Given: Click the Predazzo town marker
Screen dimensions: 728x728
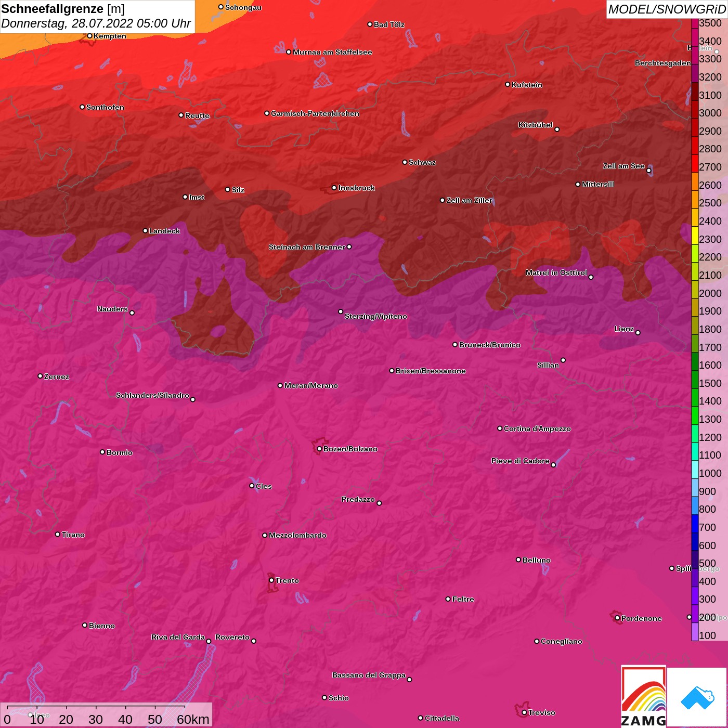Looking at the screenshot, I should (x=379, y=503).
